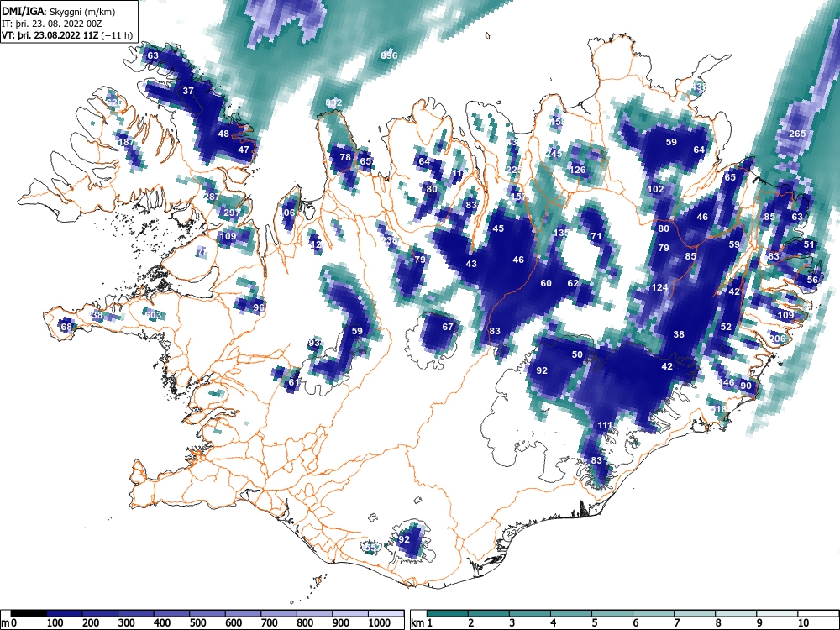This screenshot has height=630, width=840.
Task: Click the visibility value 45
Action: [x=498, y=228]
